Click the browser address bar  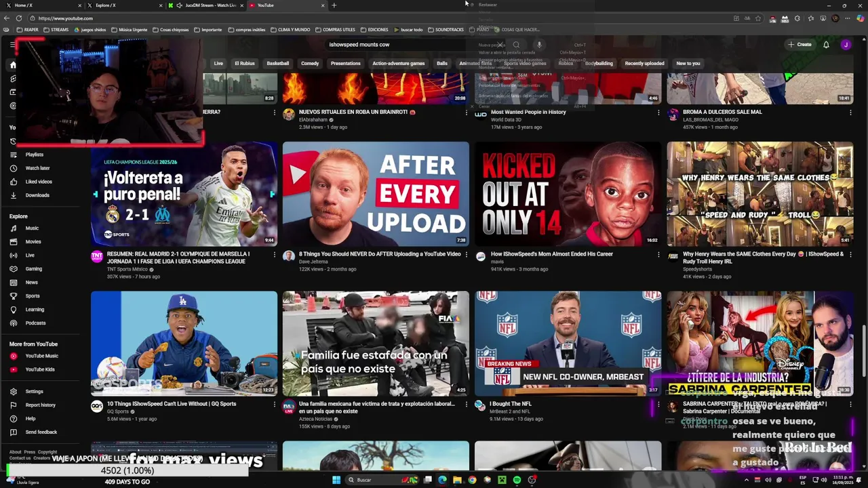[x=380, y=18]
